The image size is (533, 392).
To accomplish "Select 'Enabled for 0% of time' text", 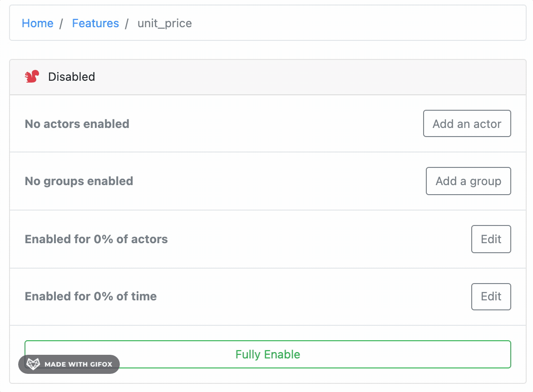I will click(x=91, y=296).
